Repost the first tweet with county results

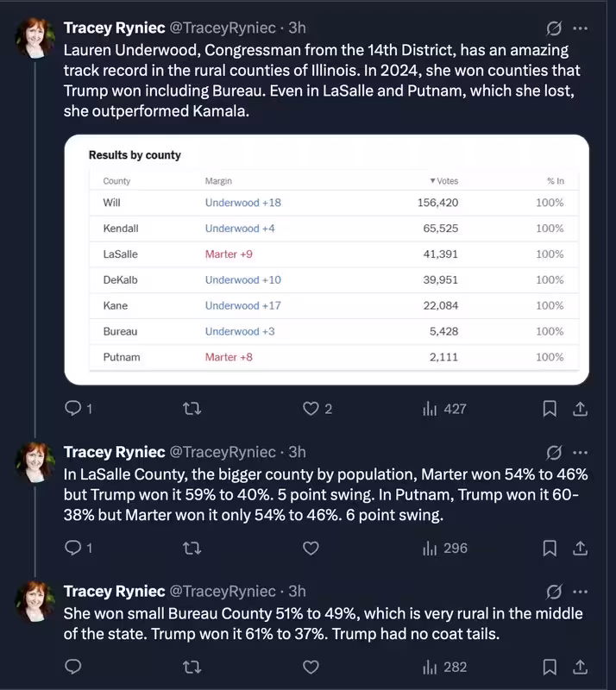click(x=192, y=409)
